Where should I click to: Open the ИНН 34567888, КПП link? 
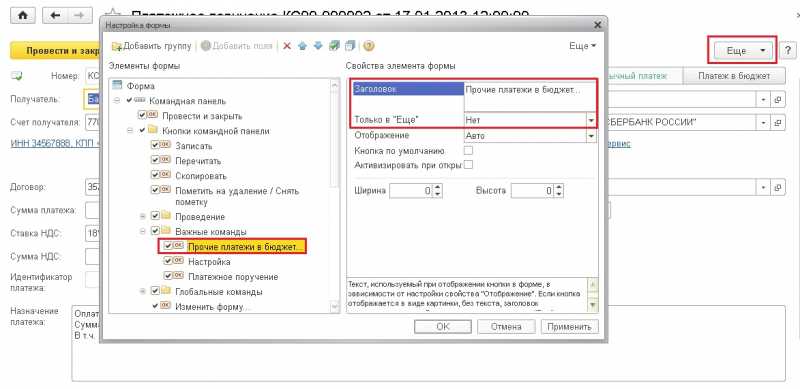[x=55, y=143]
